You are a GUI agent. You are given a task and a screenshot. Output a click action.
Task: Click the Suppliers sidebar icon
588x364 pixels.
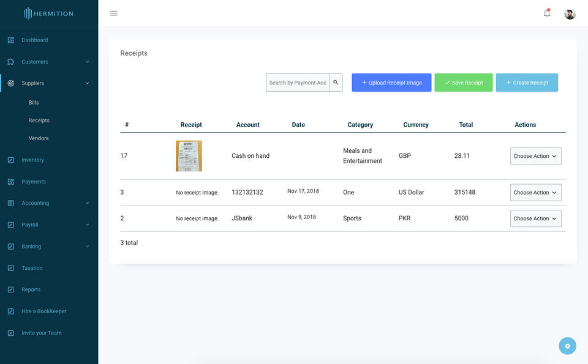(11, 83)
